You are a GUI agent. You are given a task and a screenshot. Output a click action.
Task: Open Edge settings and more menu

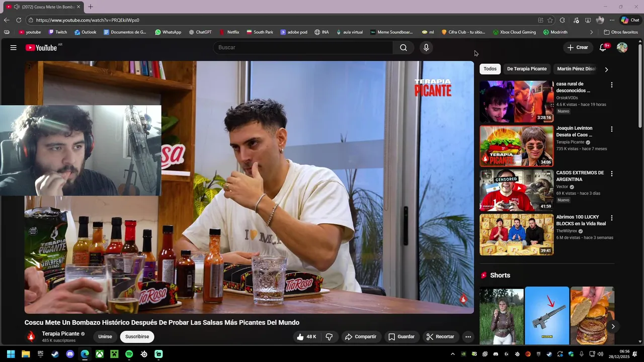612,20
